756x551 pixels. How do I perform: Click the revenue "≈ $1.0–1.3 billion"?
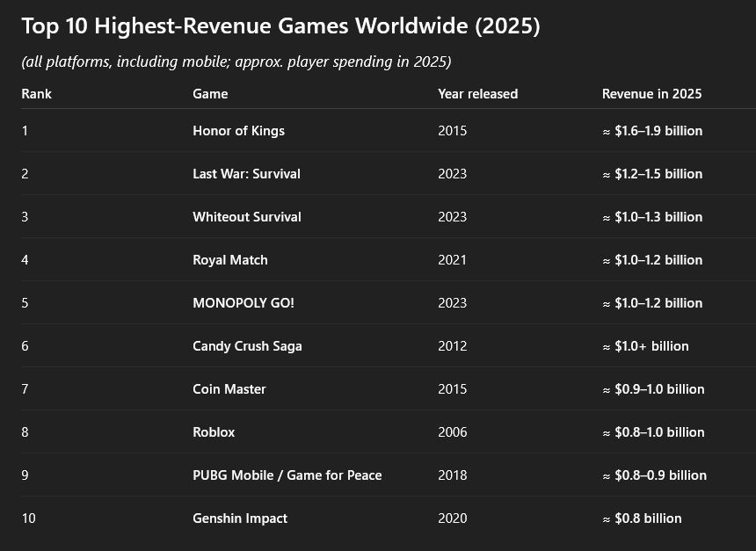click(652, 217)
